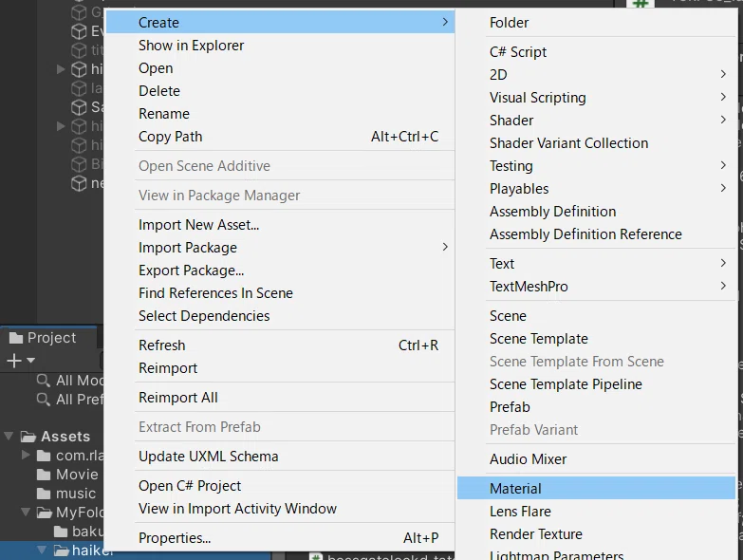Screen dimensions: 743x560
Task: Expand Testing submenu arrow
Action: (x=723, y=165)
